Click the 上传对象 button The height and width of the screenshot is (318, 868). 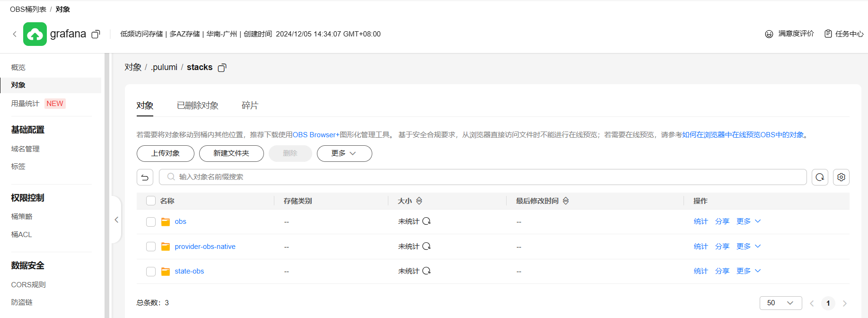coord(165,153)
